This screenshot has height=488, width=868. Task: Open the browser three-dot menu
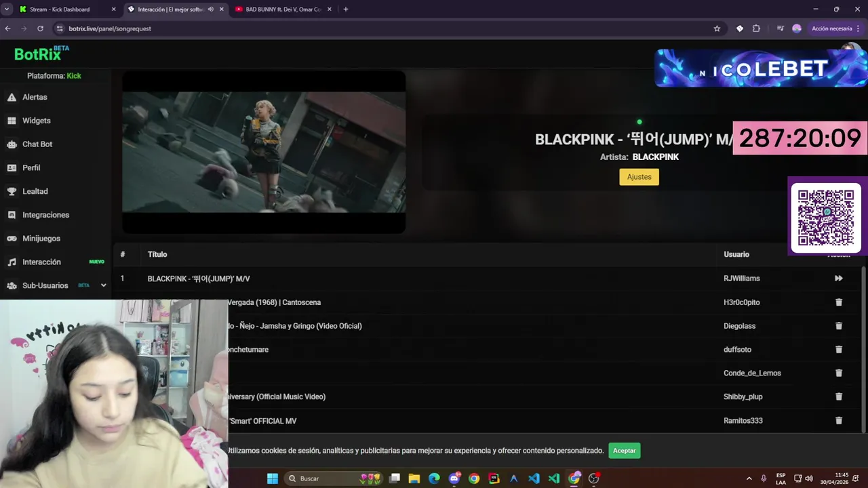click(x=859, y=28)
